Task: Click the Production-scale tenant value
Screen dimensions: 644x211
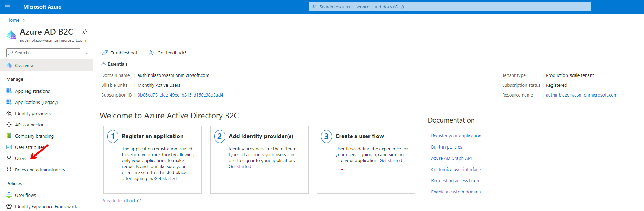Action: tap(570, 75)
